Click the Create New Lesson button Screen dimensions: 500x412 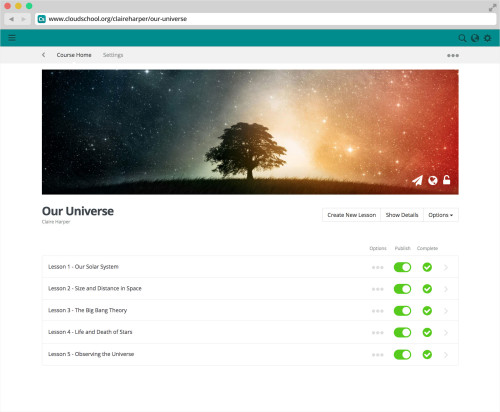[352, 215]
